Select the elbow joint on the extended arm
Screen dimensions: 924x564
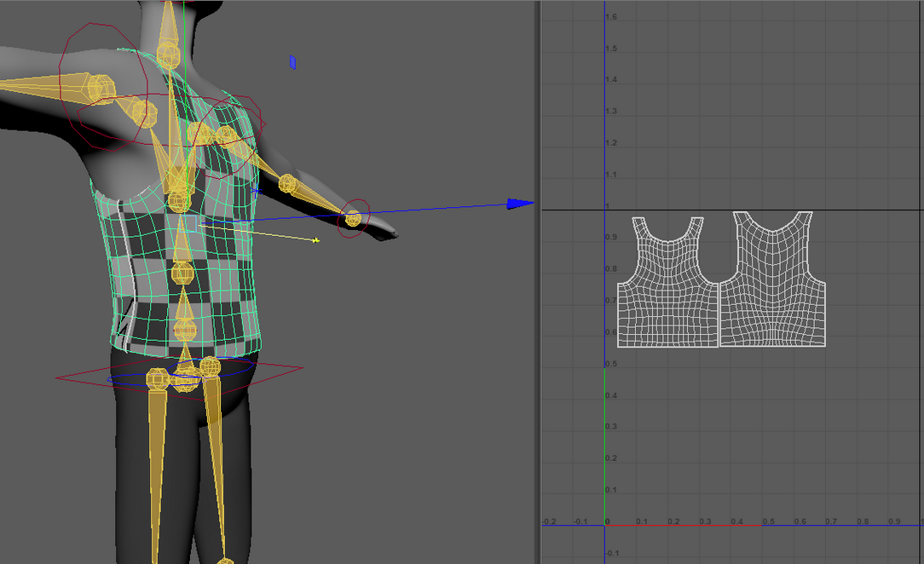point(288,183)
